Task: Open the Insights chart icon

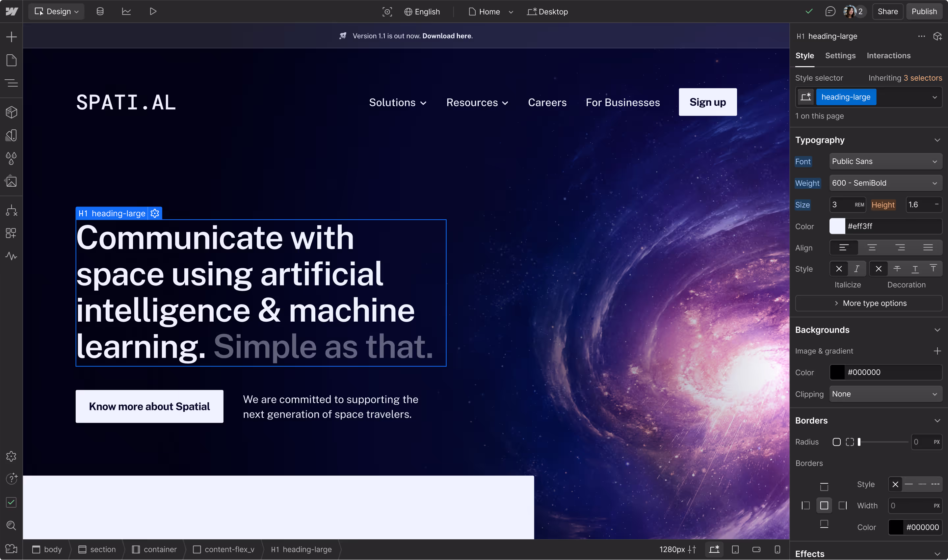Action: [x=126, y=11]
